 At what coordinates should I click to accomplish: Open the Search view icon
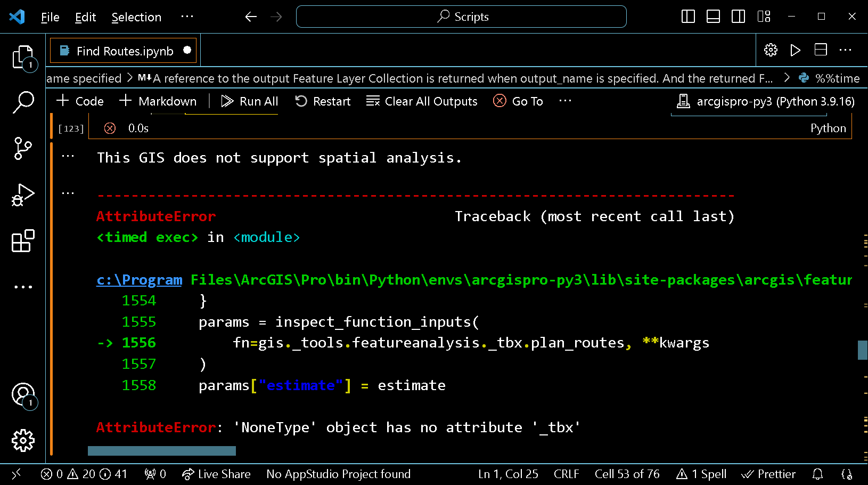click(x=23, y=101)
